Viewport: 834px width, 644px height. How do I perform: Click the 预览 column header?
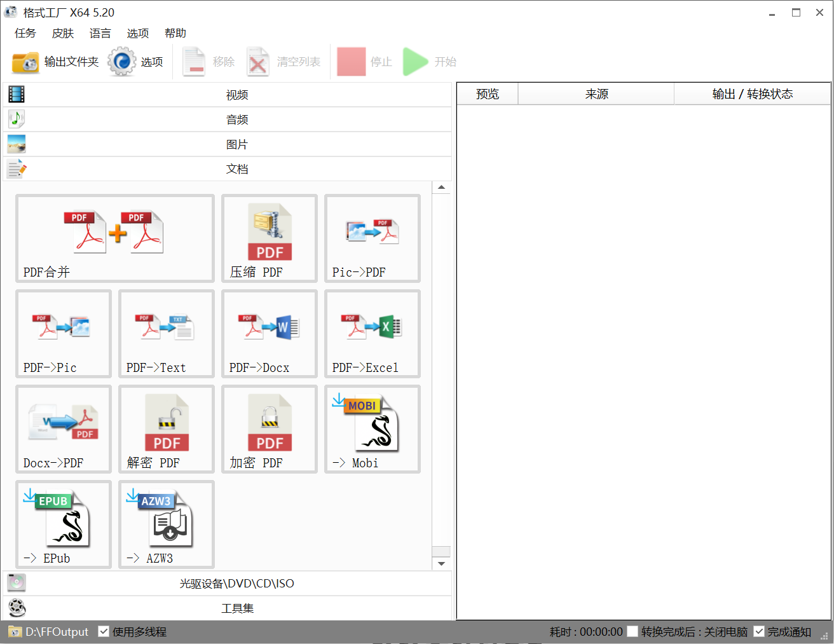(x=488, y=94)
